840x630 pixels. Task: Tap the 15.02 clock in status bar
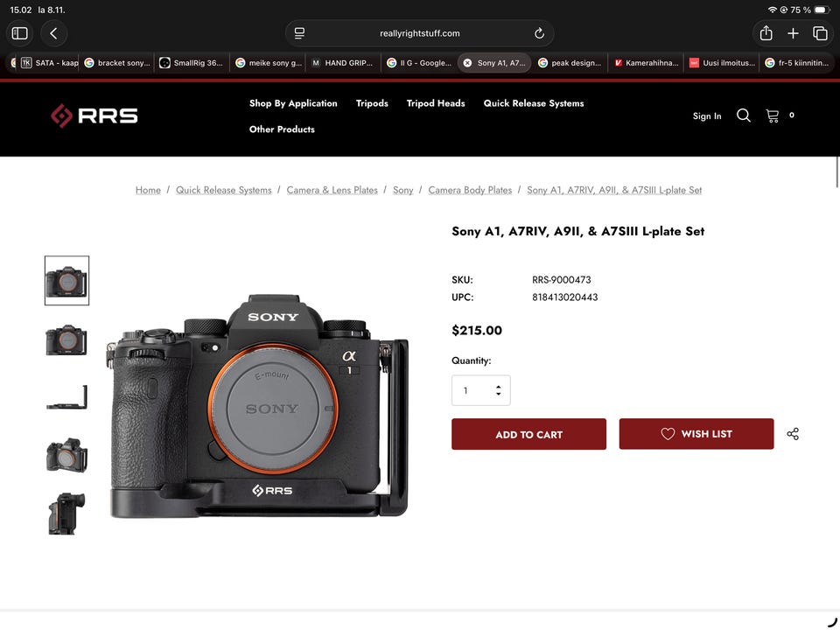[20, 10]
